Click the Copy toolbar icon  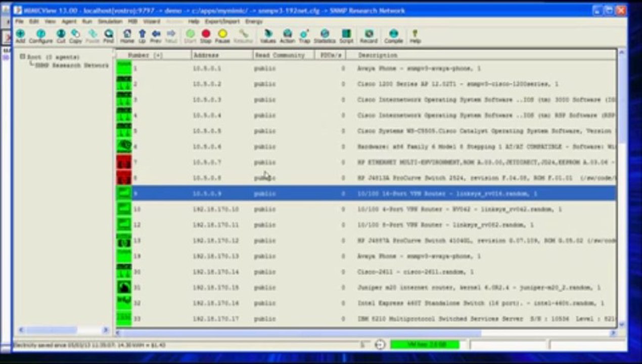pyautogui.click(x=75, y=36)
